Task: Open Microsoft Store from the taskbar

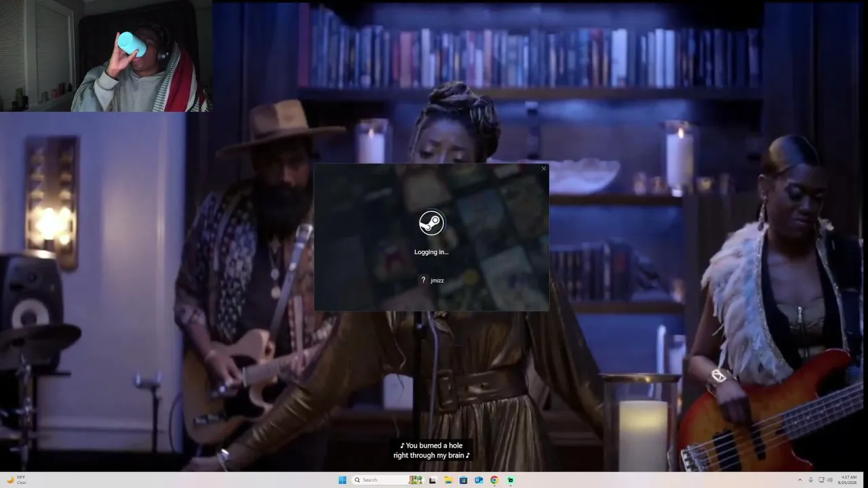Action: point(463,480)
